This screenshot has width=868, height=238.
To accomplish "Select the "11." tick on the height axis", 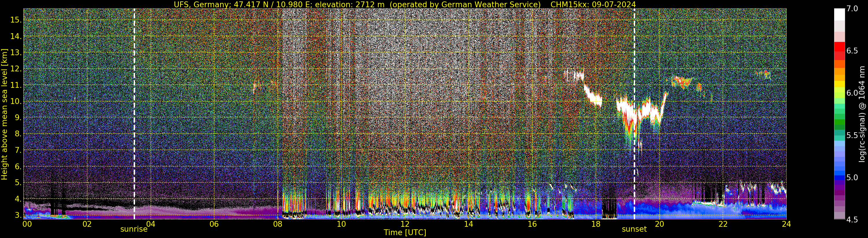I will click(16, 85).
